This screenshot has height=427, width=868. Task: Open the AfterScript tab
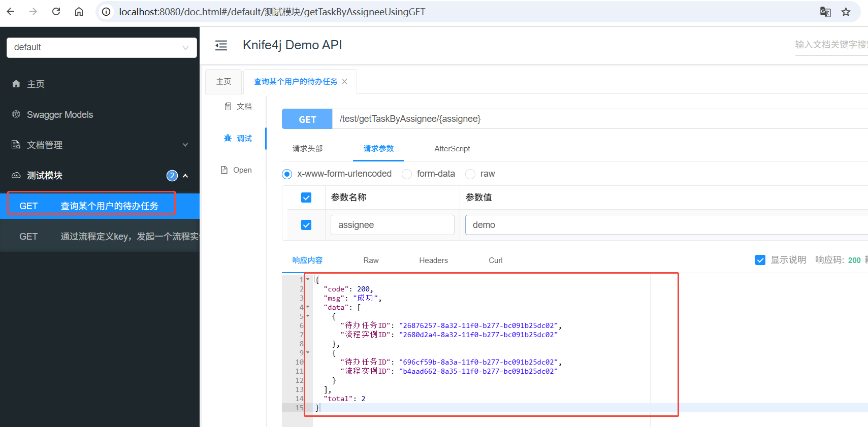[452, 148]
